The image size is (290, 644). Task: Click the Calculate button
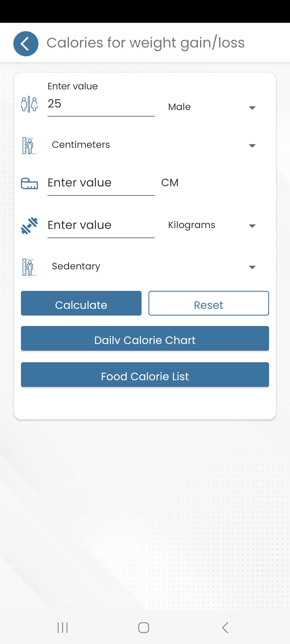[x=81, y=303]
